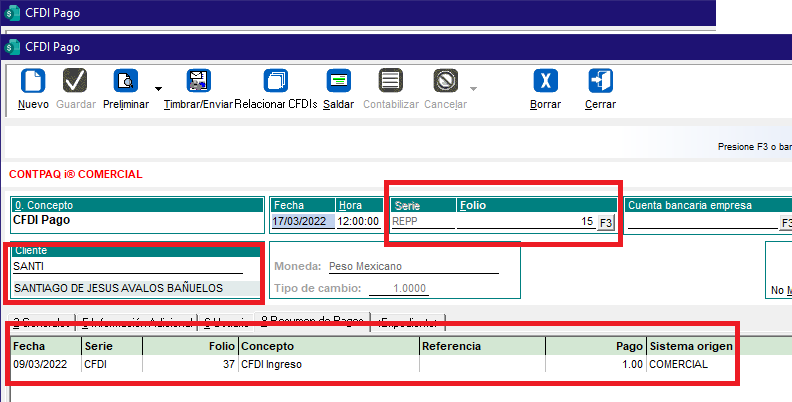
Task: Expand the Preliminar dropdown arrow
Action: [x=158, y=86]
